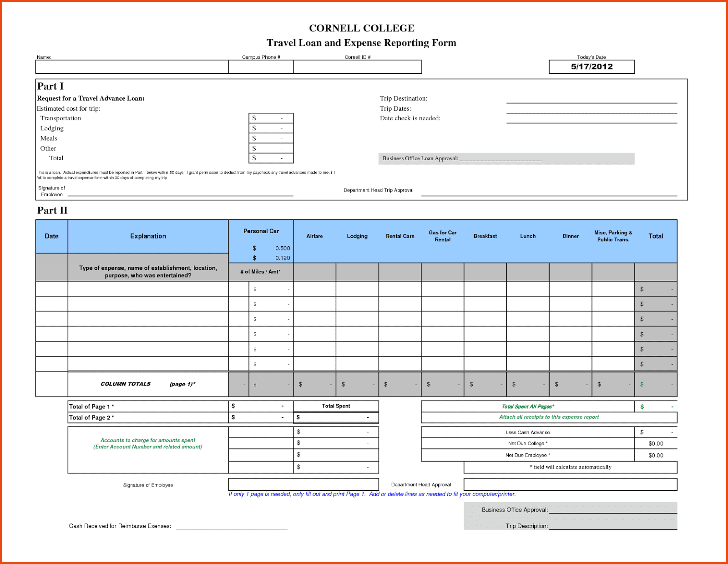Click the COLUMN TOTALS (page 1) label
Screen dimensions: 728x564
[148, 384]
